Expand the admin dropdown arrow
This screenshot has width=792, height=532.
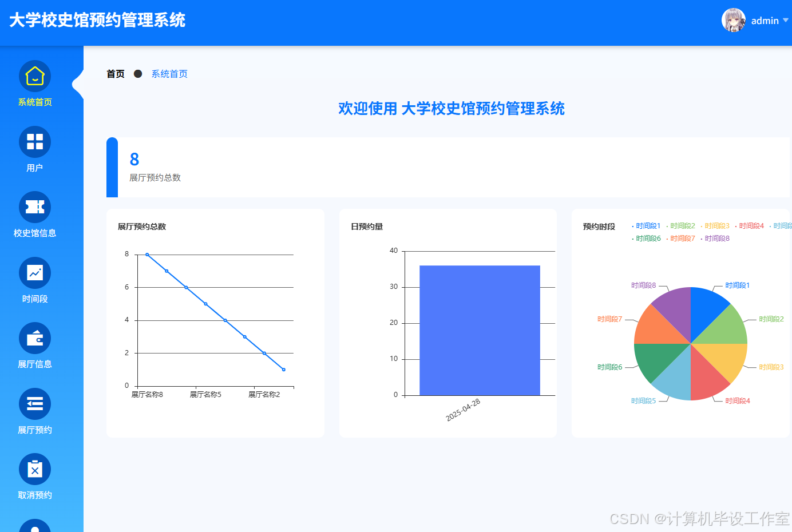coord(786,21)
